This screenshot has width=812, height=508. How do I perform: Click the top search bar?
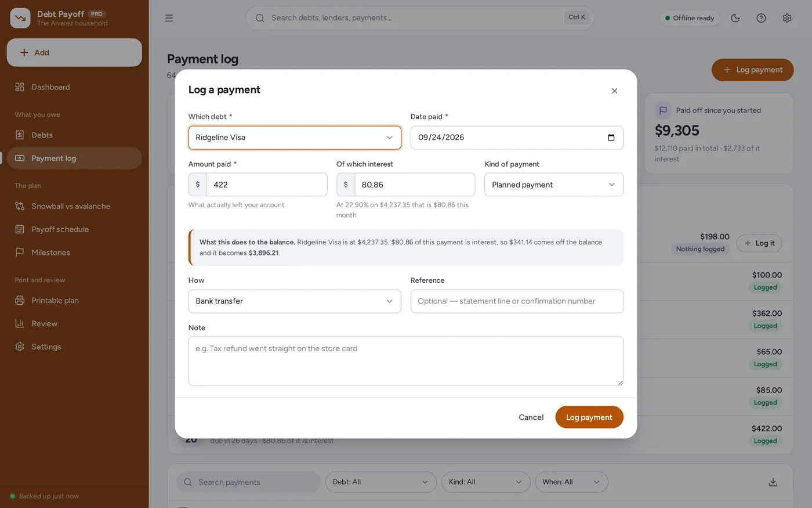coord(420,18)
